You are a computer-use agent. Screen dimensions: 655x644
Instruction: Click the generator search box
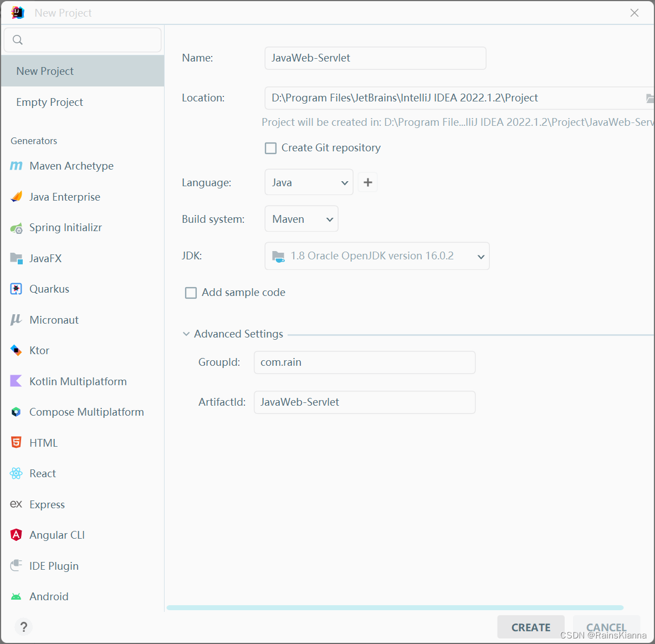tap(83, 40)
